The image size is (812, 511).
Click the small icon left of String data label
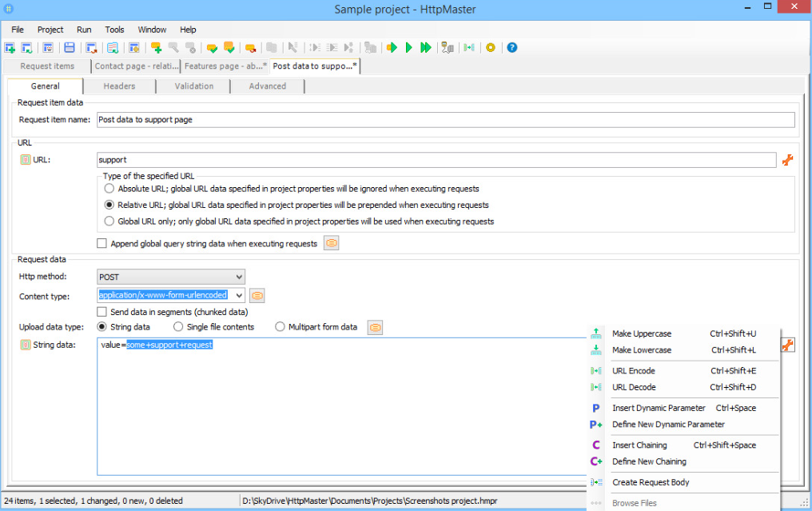click(x=26, y=345)
